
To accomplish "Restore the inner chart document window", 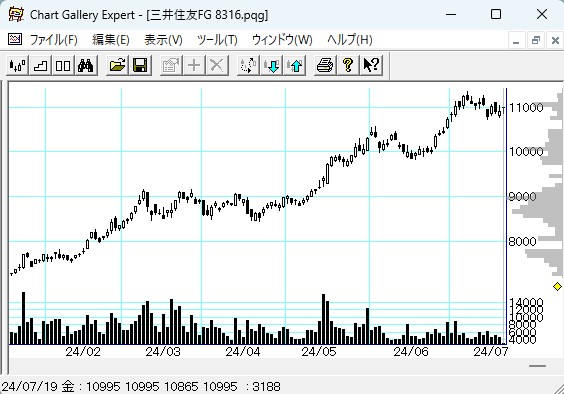I will (536, 40).
